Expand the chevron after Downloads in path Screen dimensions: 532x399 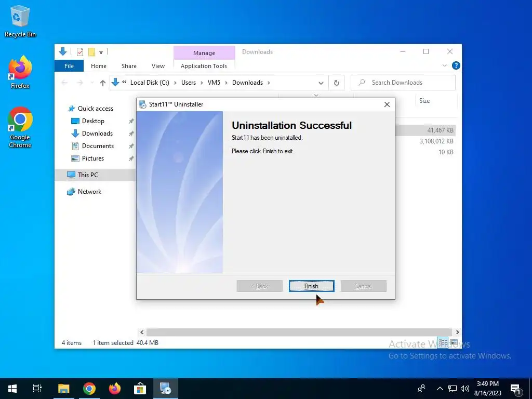[269, 83]
